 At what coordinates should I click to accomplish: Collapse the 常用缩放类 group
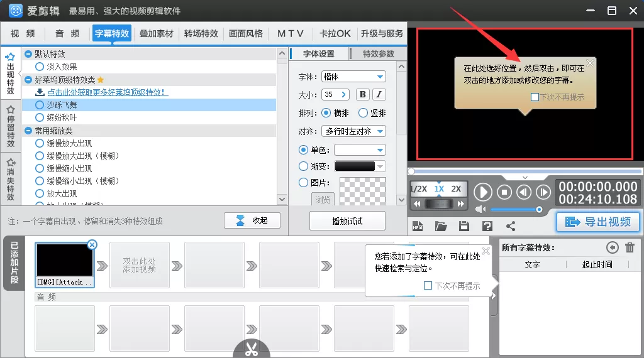tap(28, 131)
